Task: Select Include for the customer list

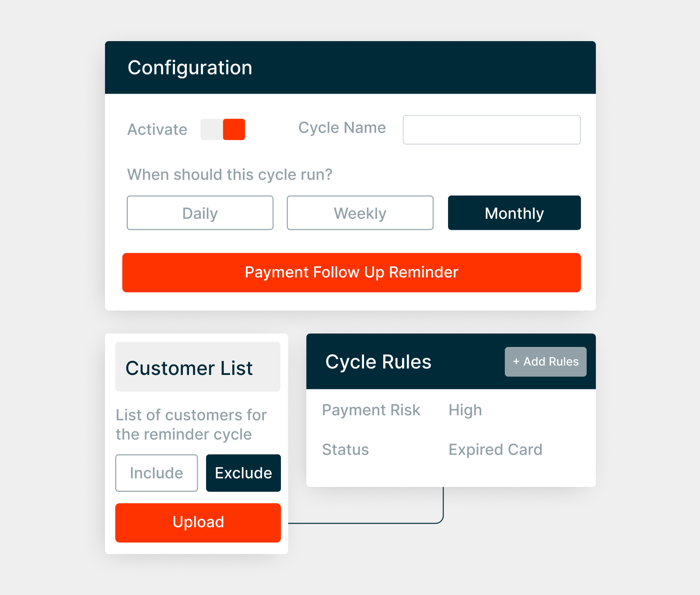Action: click(x=156, y=473)
